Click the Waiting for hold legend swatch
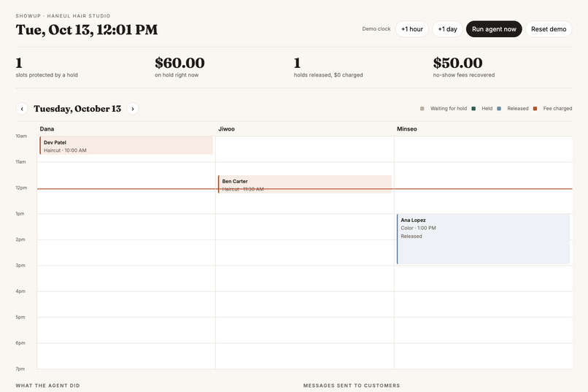 422,109
